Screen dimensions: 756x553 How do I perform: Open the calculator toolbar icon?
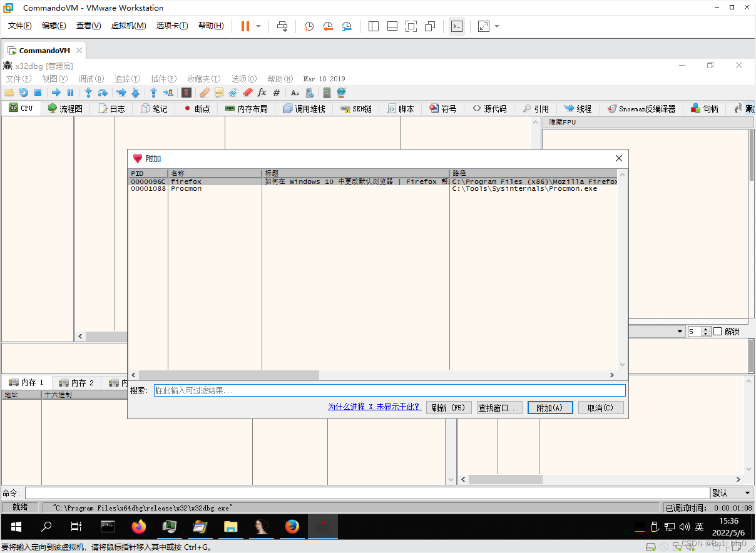327,93
